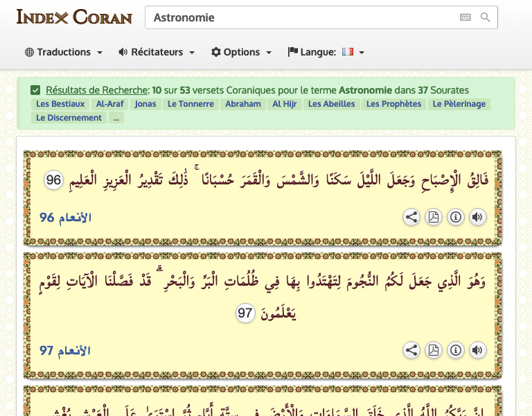Filter results by Les Bestiaux sourate
Viewport: 532px width, 416px height.
[x=60, y=104]
